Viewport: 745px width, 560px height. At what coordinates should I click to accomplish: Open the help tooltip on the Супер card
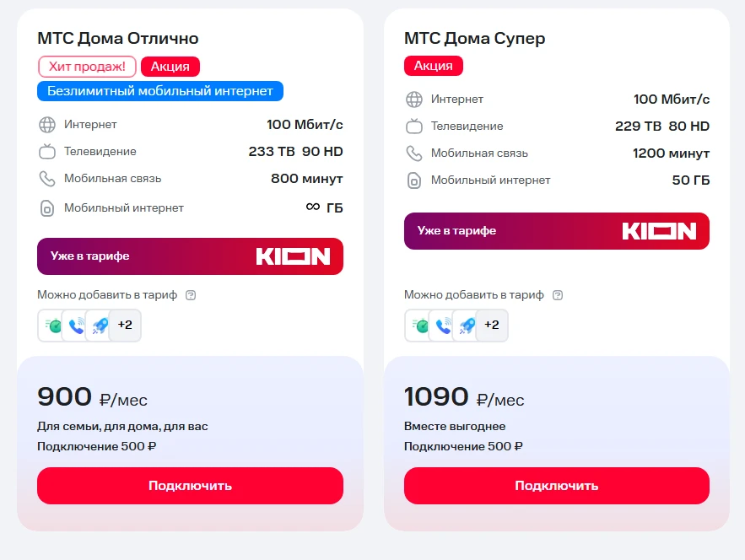pyautogui.click(x=557, y=294)
